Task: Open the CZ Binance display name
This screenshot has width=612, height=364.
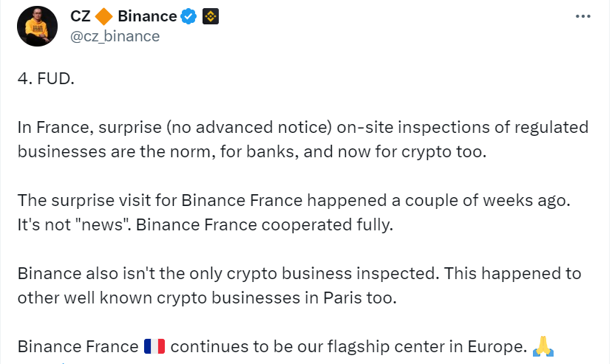Action: pyautogui.click(x=123, y=16)
